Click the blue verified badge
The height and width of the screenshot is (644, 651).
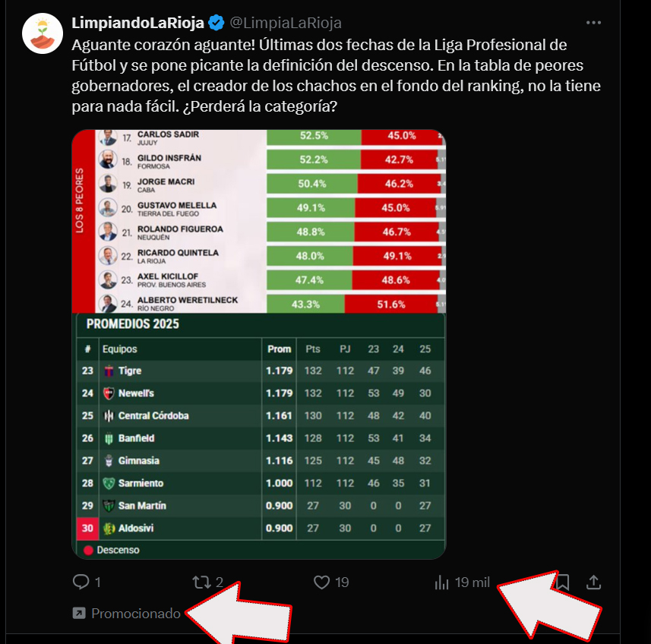(216, 22)
